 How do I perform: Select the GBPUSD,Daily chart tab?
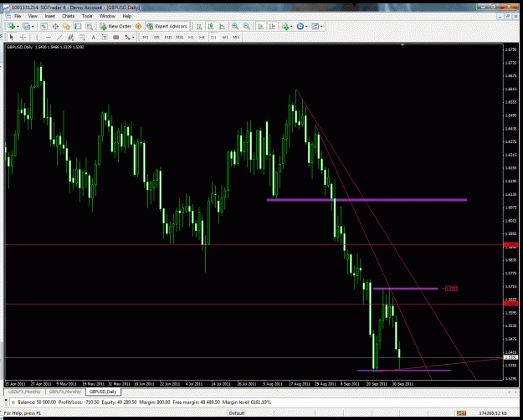(103, 392)
